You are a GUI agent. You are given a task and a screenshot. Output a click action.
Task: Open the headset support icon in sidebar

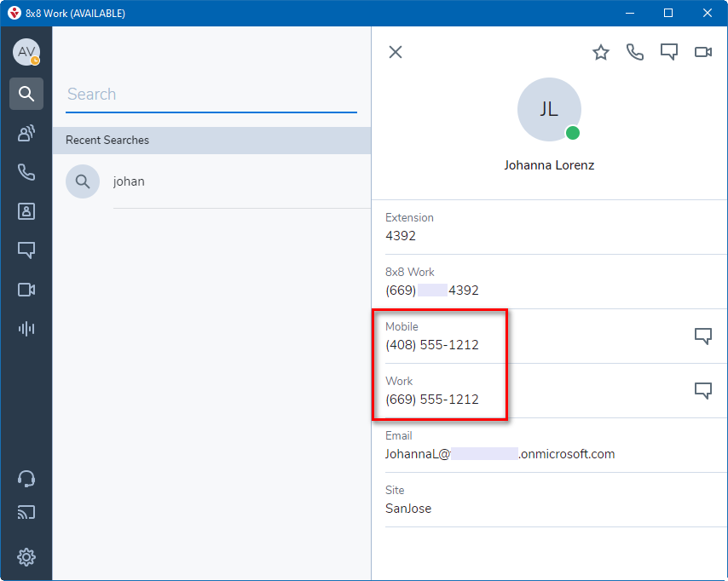26,479
